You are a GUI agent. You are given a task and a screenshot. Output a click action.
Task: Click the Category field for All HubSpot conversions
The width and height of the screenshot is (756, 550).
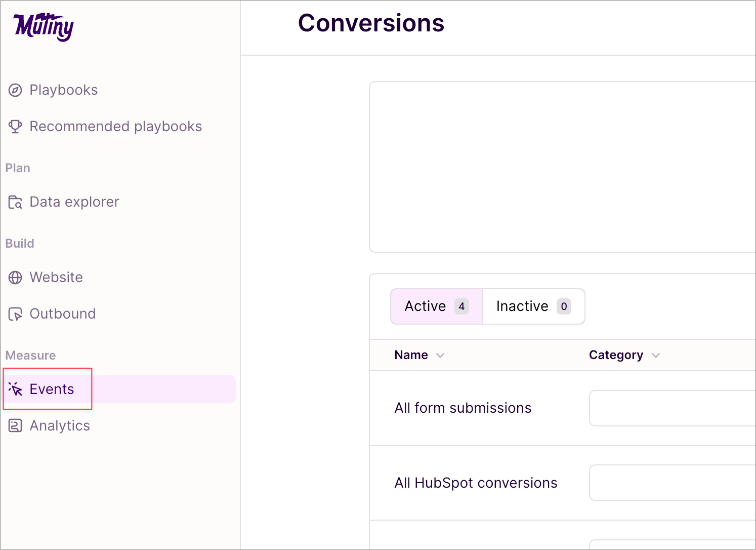673,483
